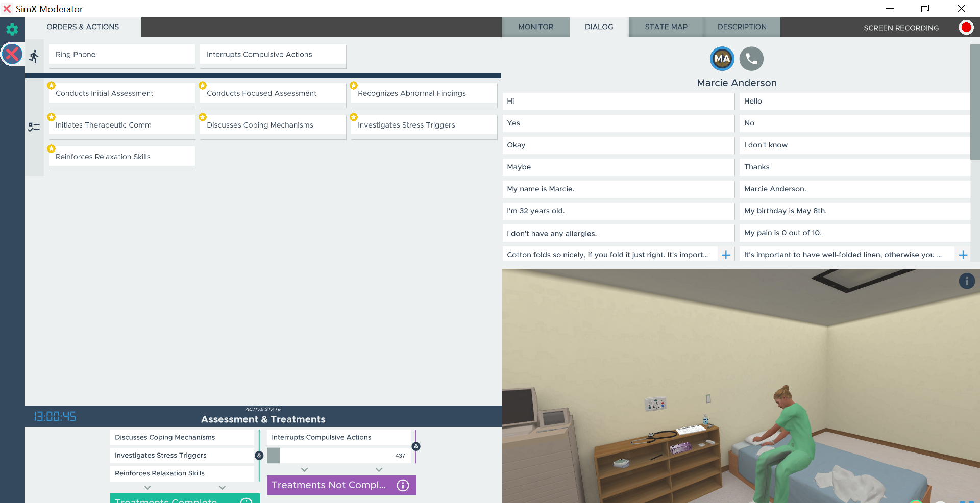Expand chevron below Reinforces Relaxation Skills
This screenshot has width=980, height=503.
[148, 488]
